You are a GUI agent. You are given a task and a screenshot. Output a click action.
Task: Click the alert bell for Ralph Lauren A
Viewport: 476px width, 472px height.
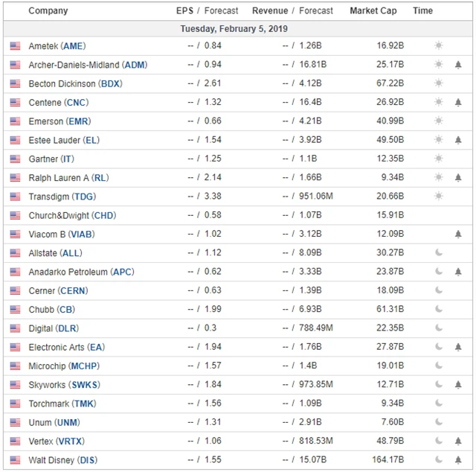point(458,177)
